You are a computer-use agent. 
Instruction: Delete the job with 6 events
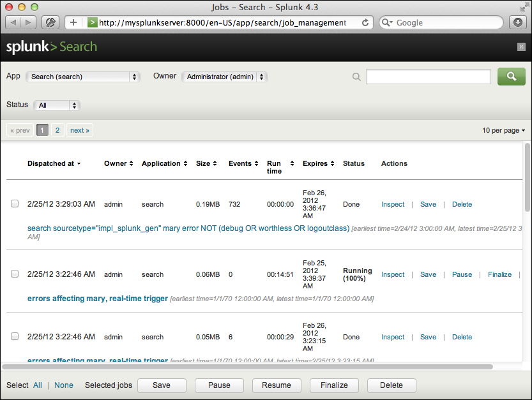tap(462, 337)
